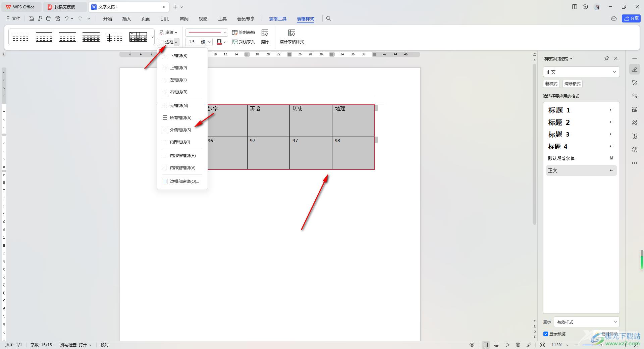Switch to outline view icon

(x=496, y=345)
